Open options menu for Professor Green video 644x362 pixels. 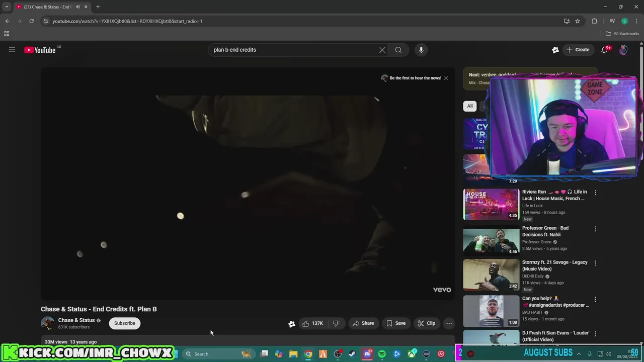[x=595, y=229]
